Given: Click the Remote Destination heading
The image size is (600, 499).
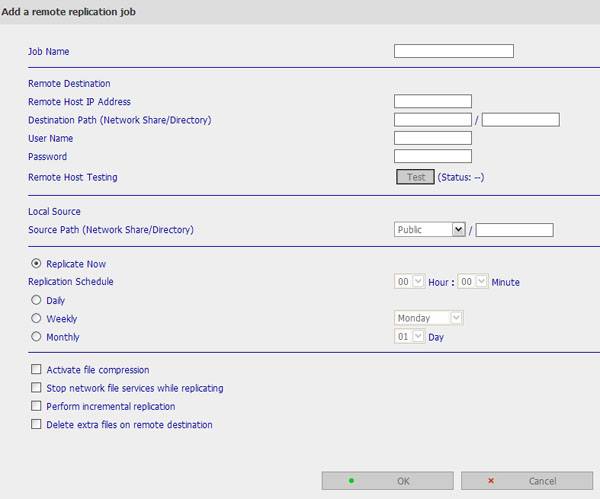Looking at the screenshot, I should (x=69, y=83).
